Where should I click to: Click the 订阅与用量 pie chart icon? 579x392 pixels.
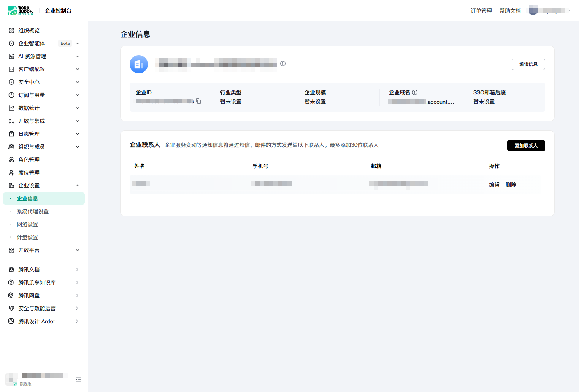tap(11, 95)
